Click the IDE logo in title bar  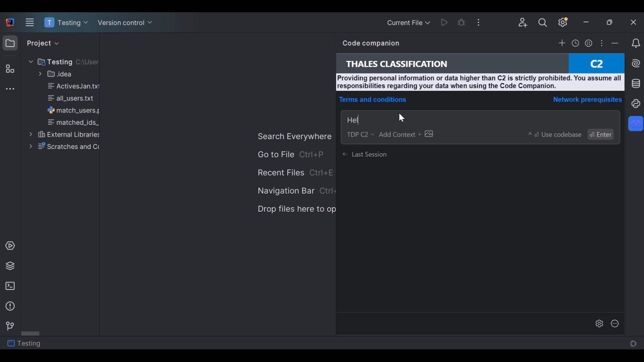tap(10, 22)
